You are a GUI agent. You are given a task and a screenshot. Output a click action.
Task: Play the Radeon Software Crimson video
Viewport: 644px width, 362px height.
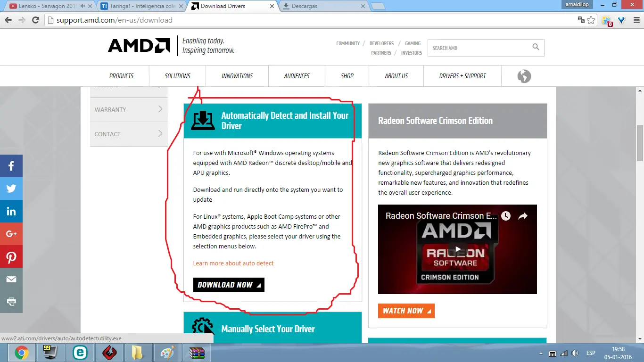[457, 249]
